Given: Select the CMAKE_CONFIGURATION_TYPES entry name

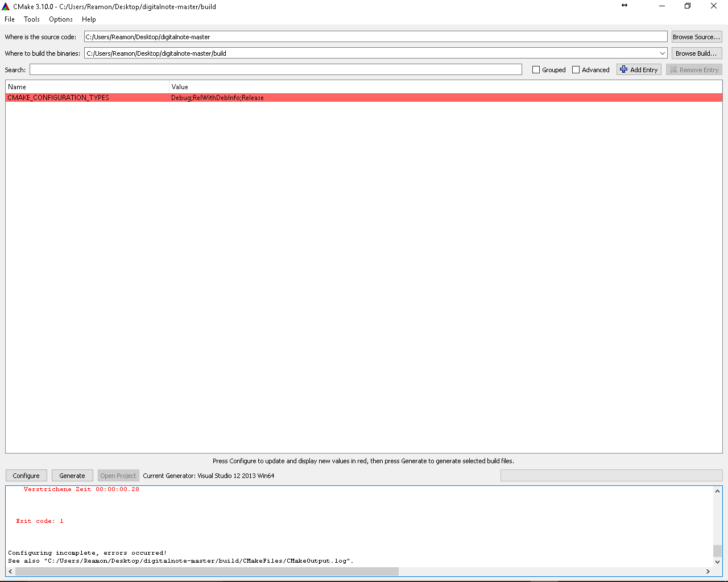Looking at the screenshot, I should click(58, 98).
